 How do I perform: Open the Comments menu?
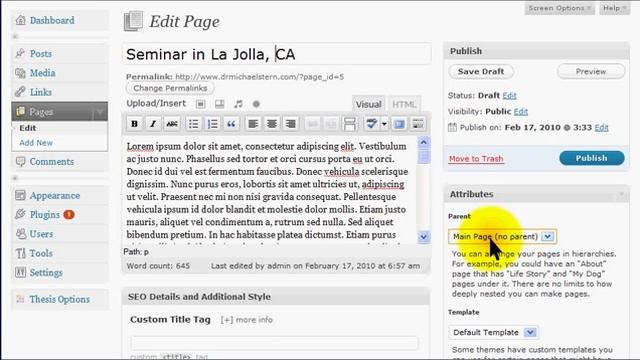tap(51, 162)
